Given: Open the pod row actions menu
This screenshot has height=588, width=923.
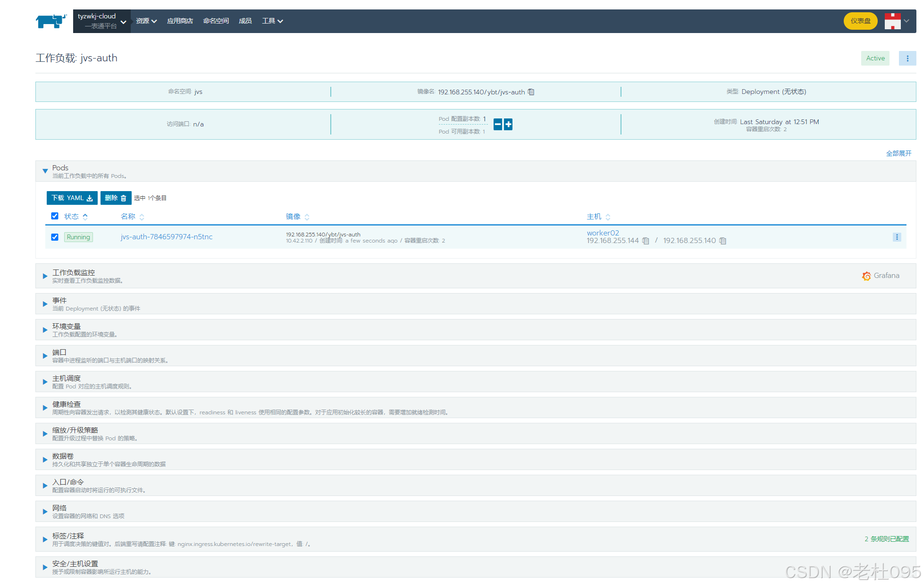Looking at the screenshot, I should 897,237.
